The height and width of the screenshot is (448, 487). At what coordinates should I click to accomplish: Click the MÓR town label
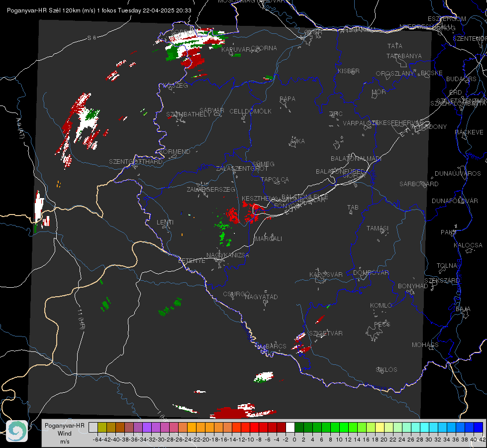click(x=379, y=92)
